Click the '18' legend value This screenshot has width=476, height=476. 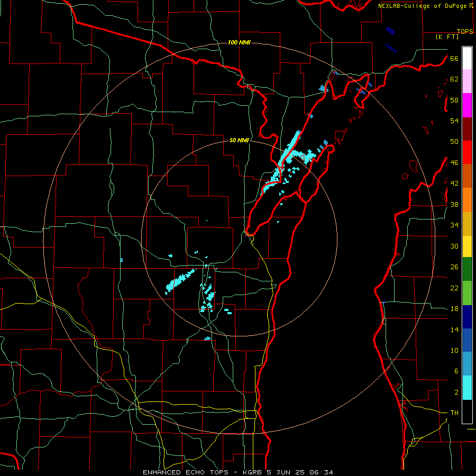(x=454, y=309)
